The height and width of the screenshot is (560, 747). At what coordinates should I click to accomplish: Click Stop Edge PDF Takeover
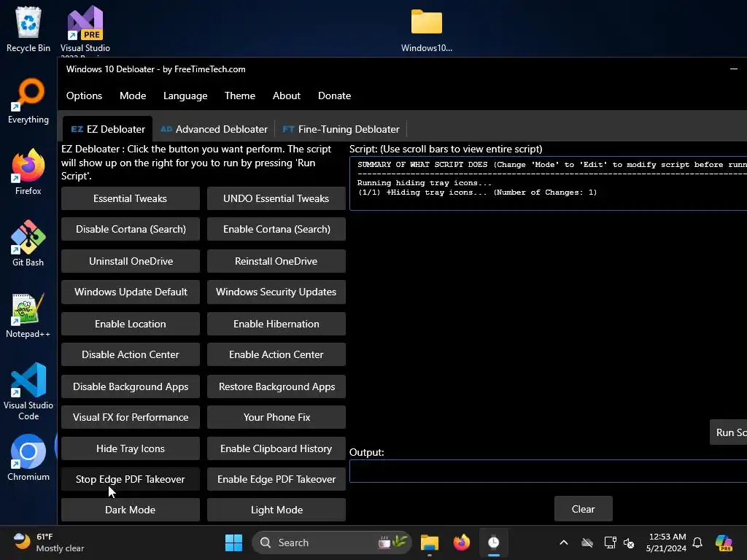(130, 479)
